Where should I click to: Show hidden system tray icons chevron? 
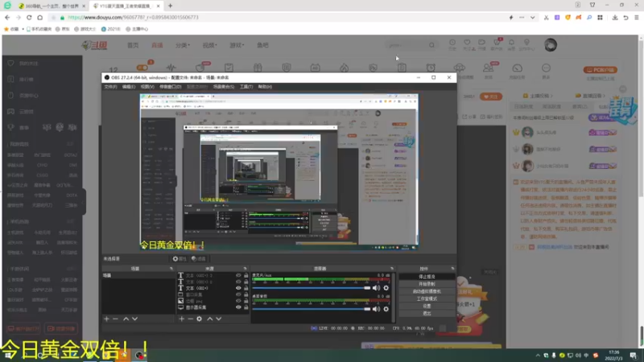coord(538,356)
